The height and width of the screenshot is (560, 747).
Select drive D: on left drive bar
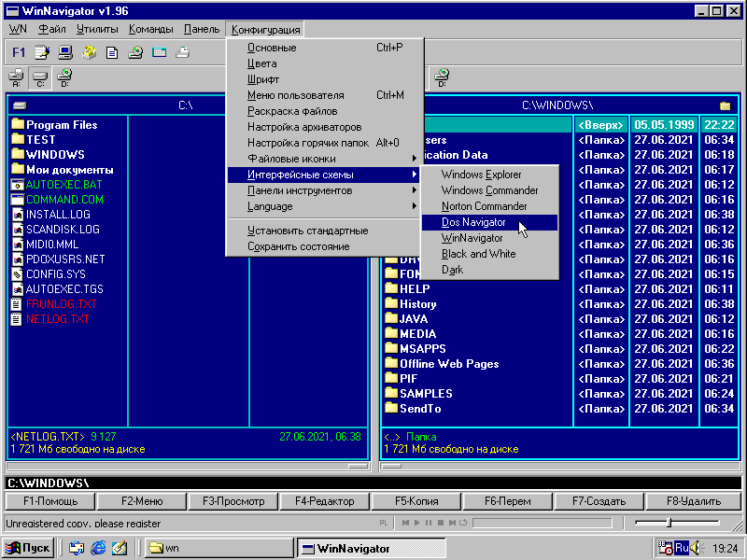64,77
